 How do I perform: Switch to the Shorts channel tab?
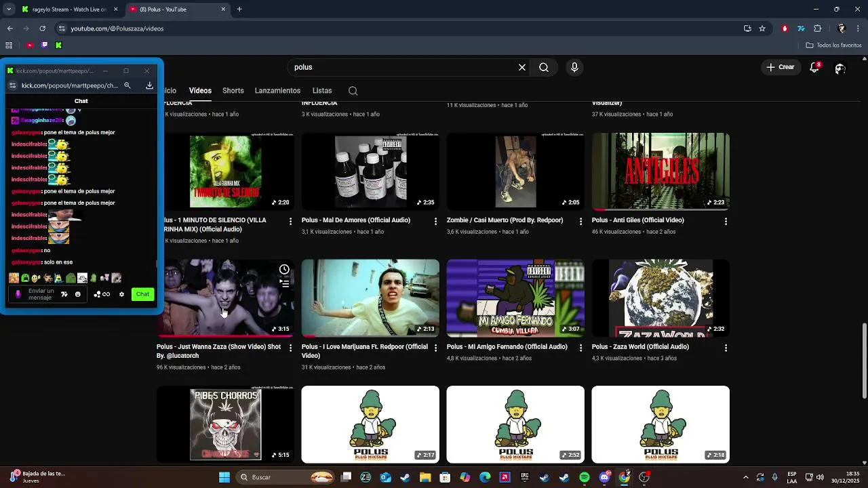click(233, 91)
